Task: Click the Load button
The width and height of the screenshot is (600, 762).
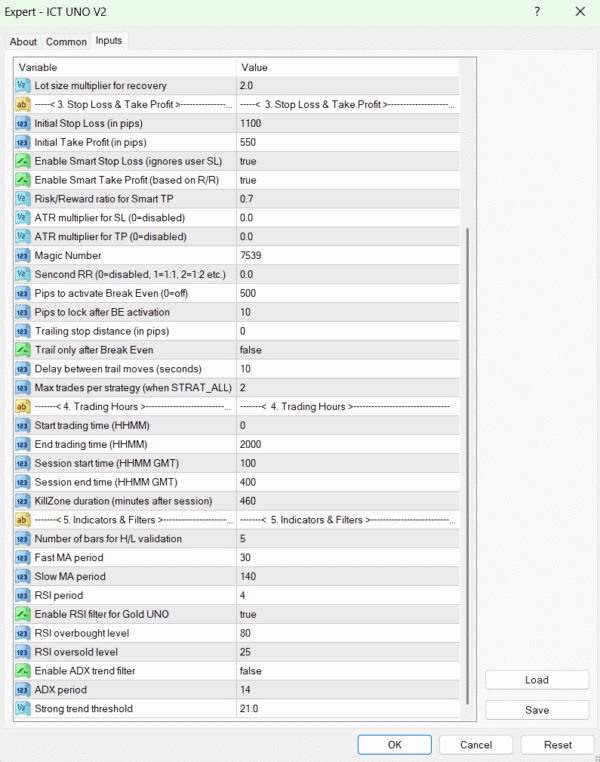Action: pos(537,680)
